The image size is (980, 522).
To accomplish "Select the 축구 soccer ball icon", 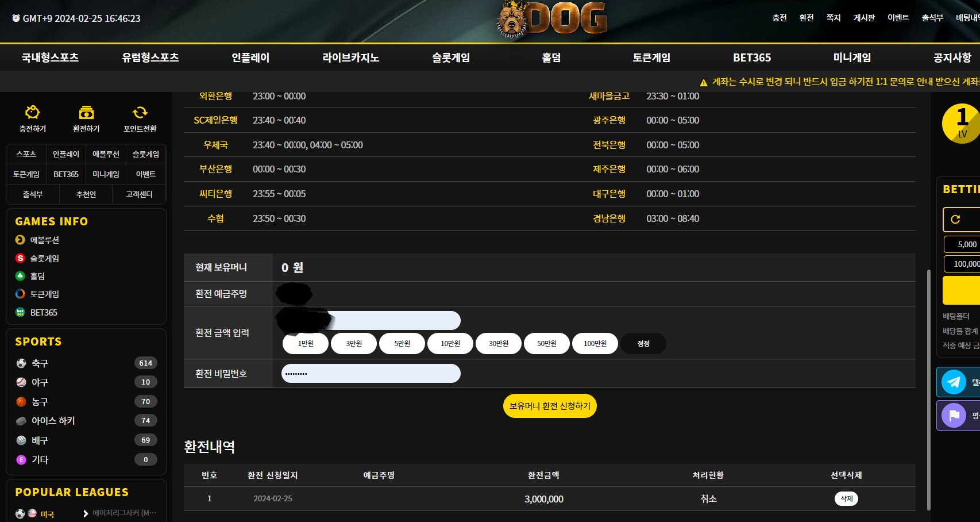I will click(x=21, y=363).
